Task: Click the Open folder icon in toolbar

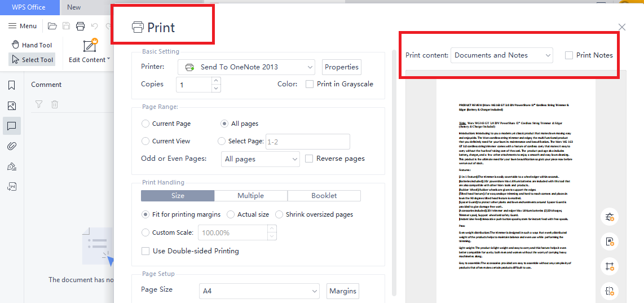Action: pyautogui.click(x=52, y=26)
